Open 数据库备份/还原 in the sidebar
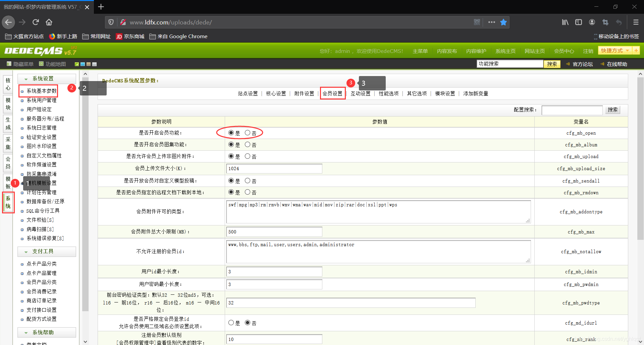The image size is (644, 345). pyautogui.click(x=45, y=202)
